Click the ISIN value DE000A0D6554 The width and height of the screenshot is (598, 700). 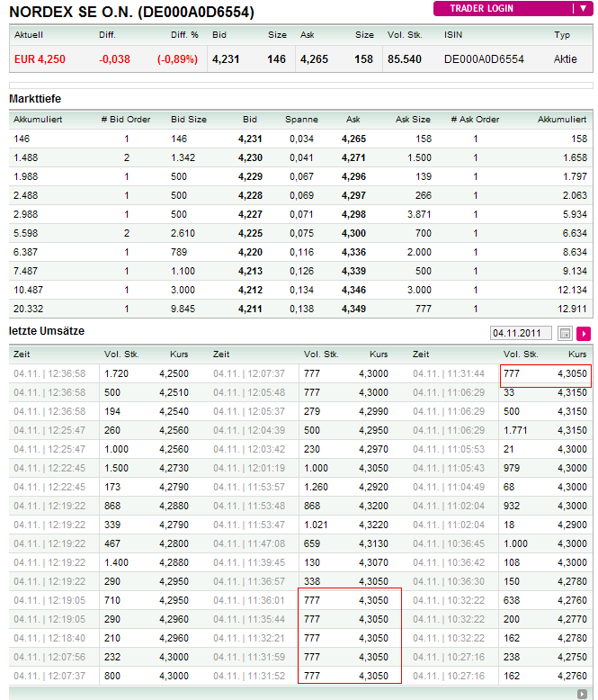pyautogui.click(x=486, y=58)
